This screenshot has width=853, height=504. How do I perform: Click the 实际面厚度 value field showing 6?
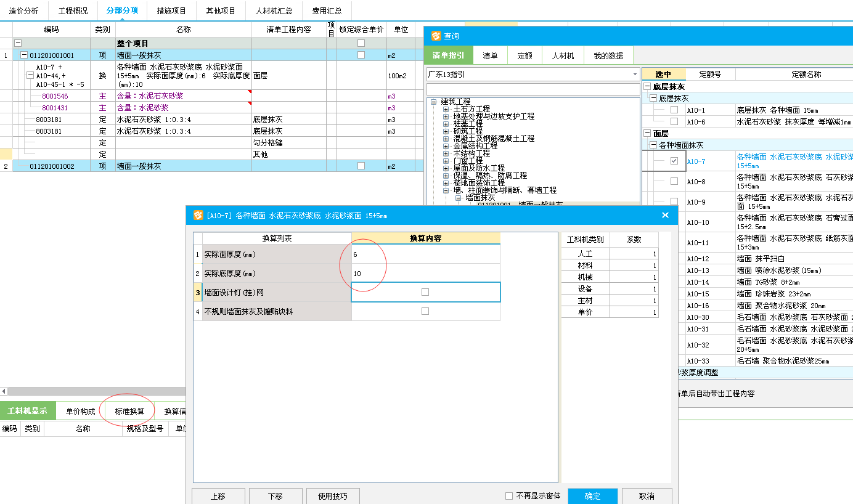(x=426, y=254)
